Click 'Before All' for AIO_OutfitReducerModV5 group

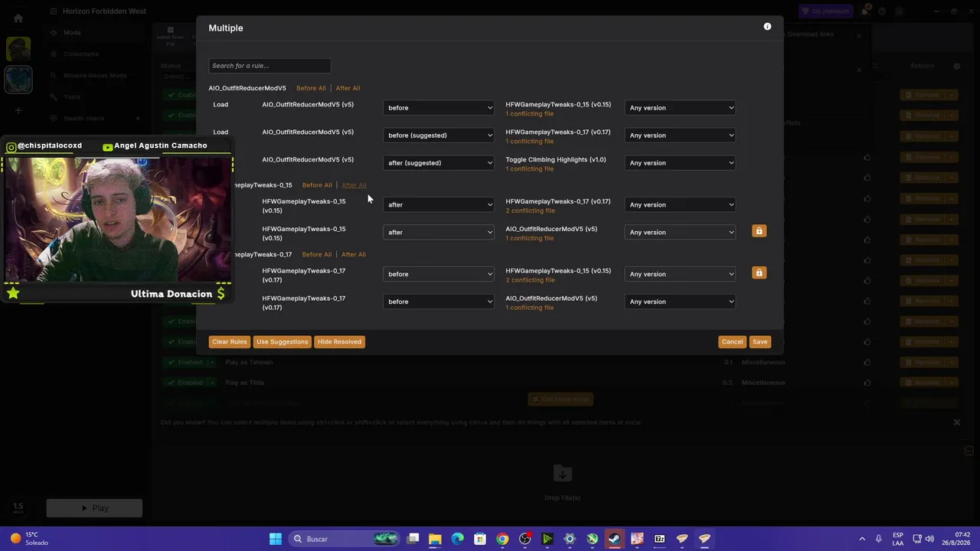click(x=311, y=88)
